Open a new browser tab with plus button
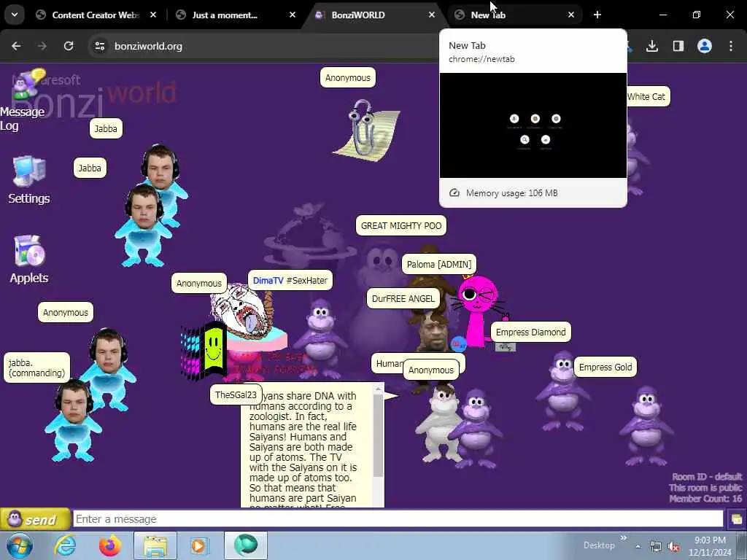This screenshot has height=560, width=747. (597, 15)
